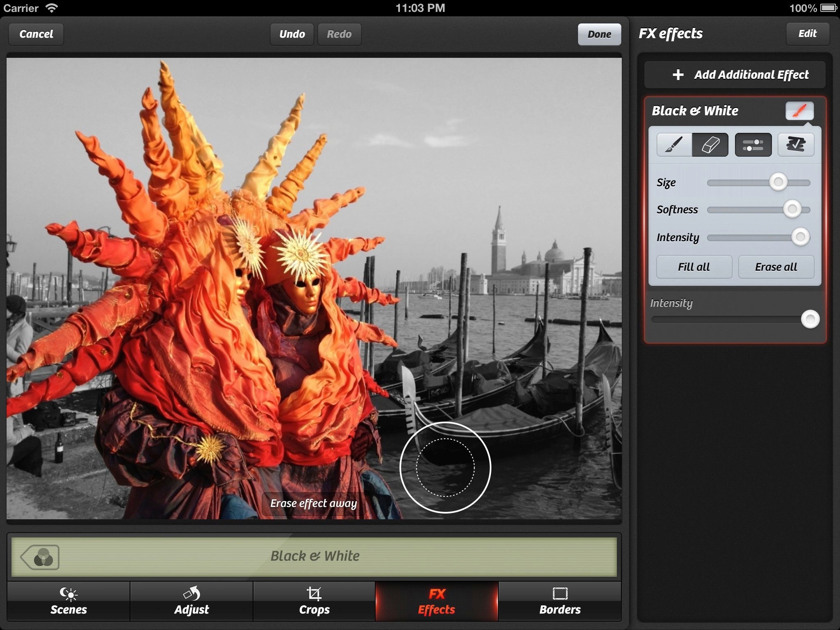Toggle the smart edge-detect brush
The width and height of the screenshot is (840, 630).
point(796,145)
